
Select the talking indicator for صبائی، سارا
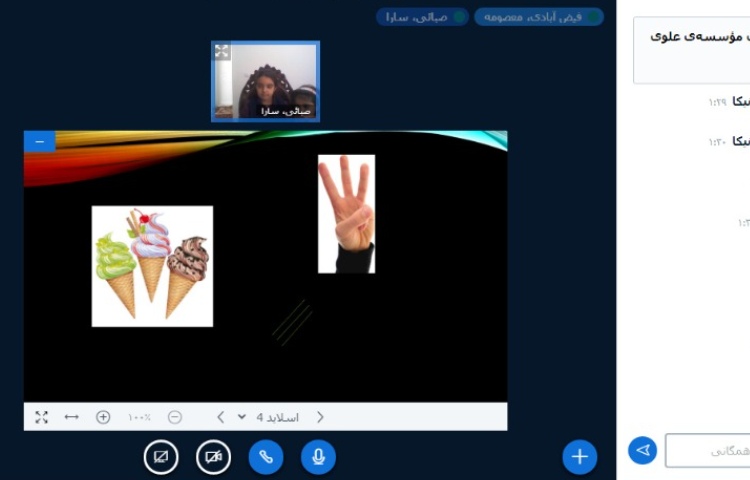point(421,17)
